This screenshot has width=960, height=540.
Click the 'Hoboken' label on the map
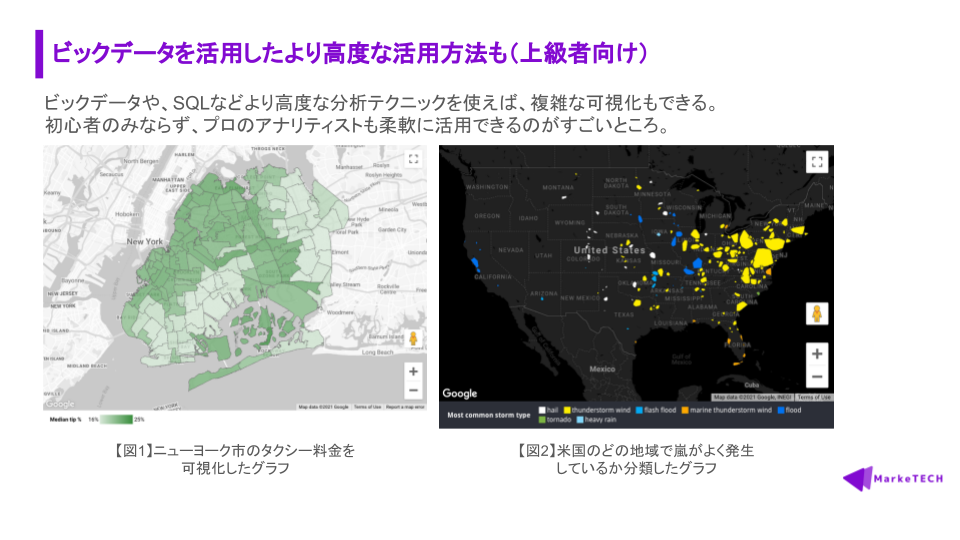click(127, 214)
